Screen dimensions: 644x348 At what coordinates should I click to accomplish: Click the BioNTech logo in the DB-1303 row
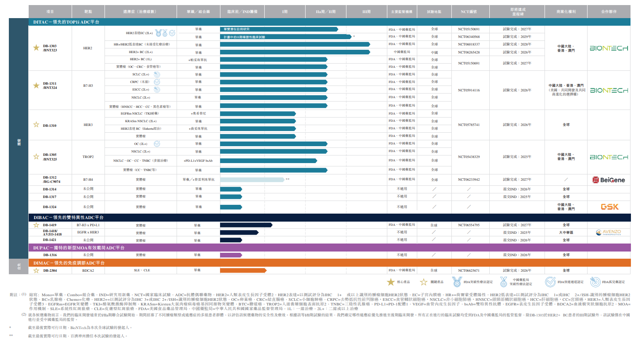click(x=609, y=48)
